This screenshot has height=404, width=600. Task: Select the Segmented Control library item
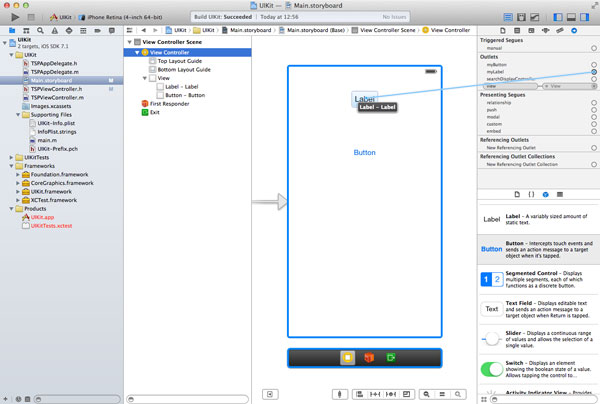tap(539, 279)
